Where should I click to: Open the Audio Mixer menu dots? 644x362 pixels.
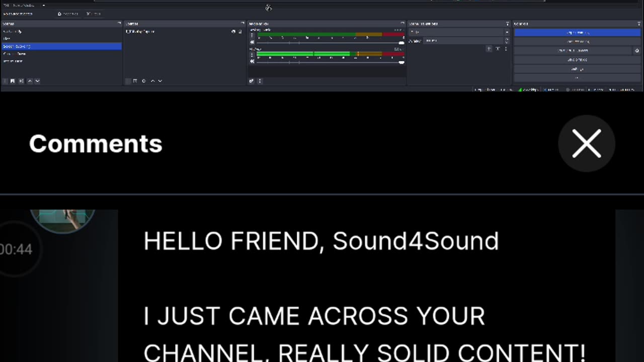[260, 81]
